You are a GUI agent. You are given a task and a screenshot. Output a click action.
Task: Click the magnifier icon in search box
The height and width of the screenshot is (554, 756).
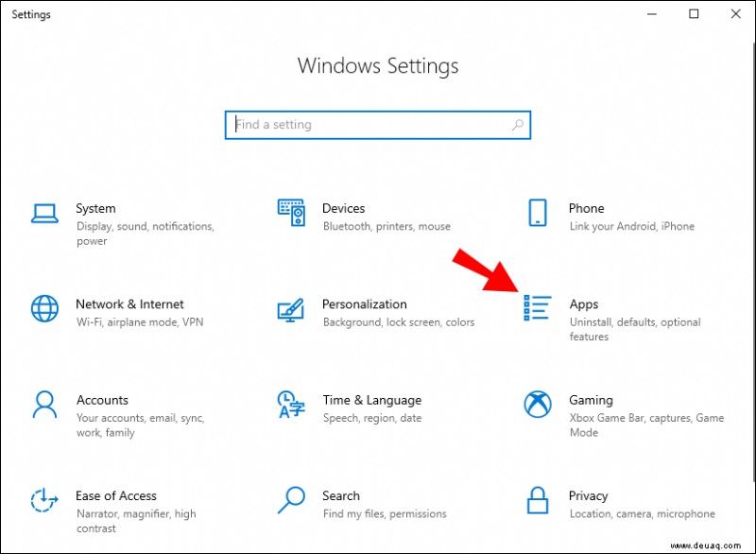[x=517, y=125]
